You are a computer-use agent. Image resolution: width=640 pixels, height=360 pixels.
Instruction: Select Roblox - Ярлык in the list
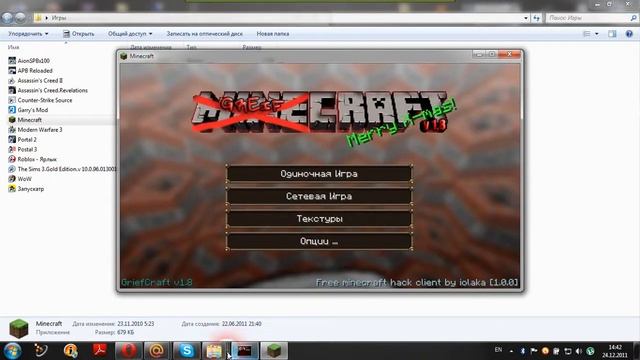37,159
